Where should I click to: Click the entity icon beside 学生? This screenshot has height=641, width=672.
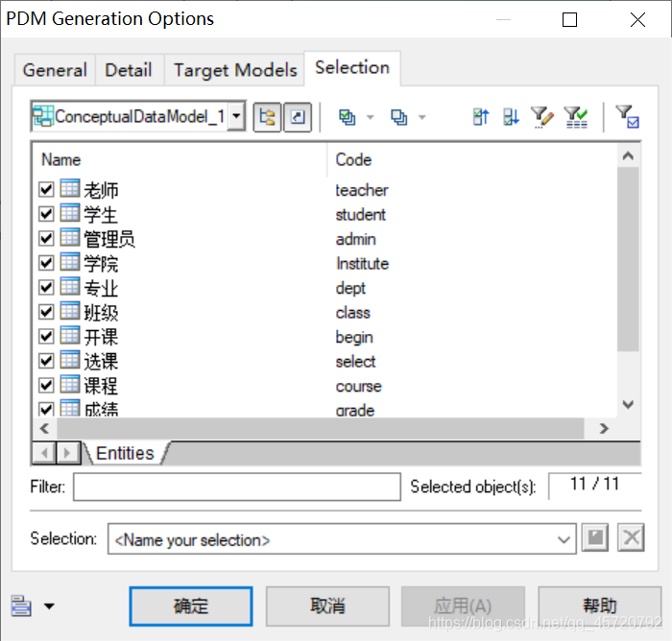pyautogui.click(x=69, y=212)
